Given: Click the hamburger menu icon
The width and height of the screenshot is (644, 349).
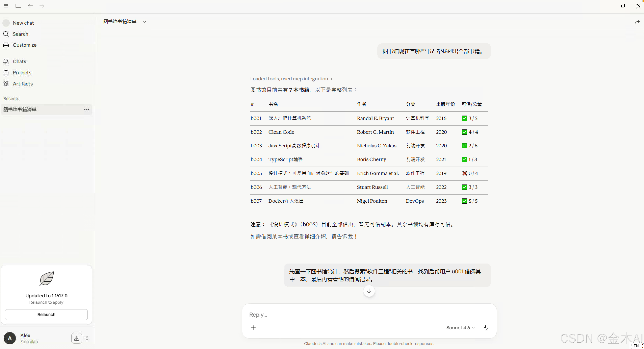Looking at the screenshot, I should pos(6,6).
